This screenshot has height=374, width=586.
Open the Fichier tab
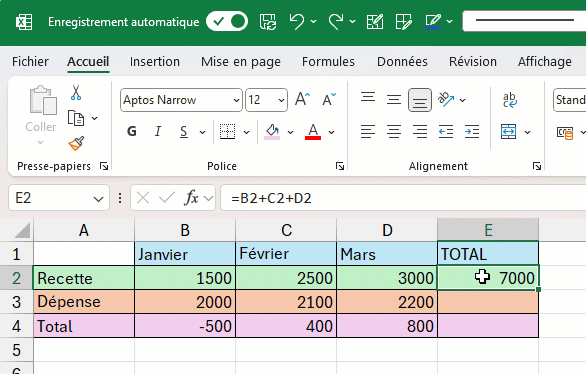30,61
